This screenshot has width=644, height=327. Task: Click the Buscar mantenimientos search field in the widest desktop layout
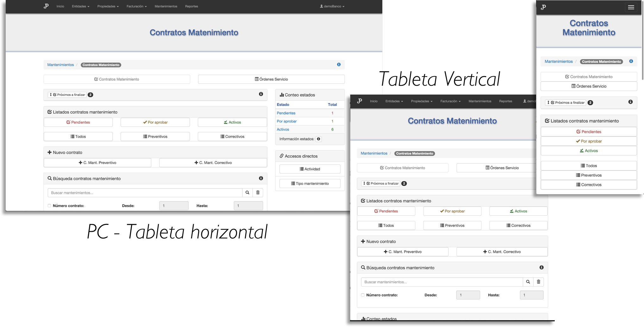pyautogui.click(x=145, y=193)
